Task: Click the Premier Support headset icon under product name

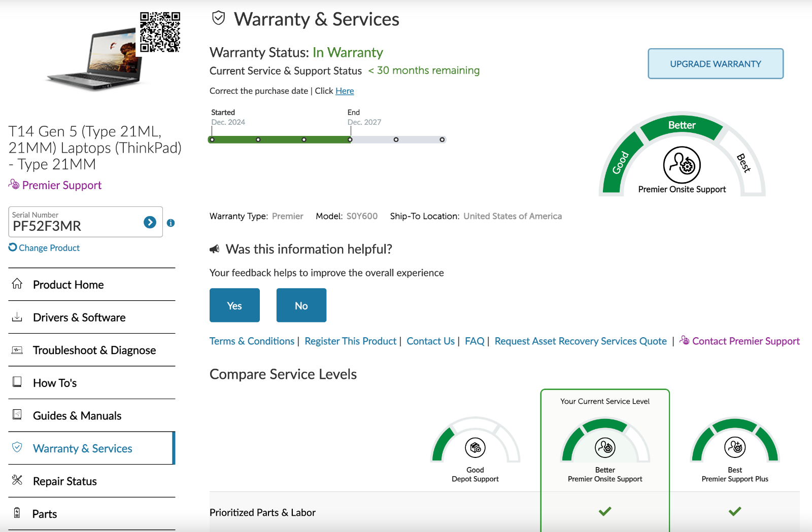Action: 14,184
